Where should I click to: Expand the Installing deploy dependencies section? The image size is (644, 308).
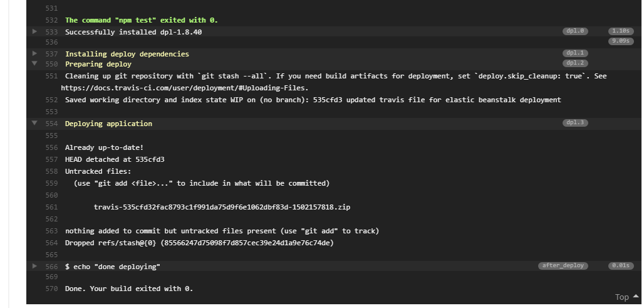click(34, 53)
